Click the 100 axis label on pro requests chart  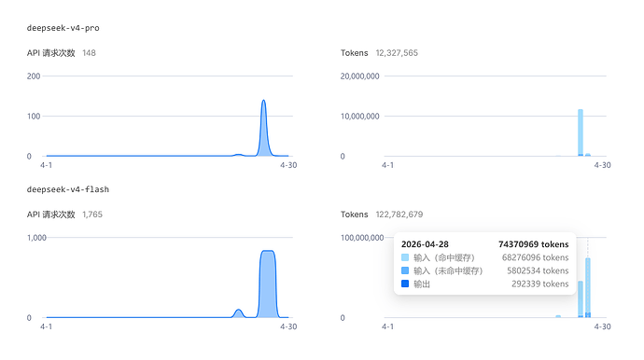click(x=34, y=117)
